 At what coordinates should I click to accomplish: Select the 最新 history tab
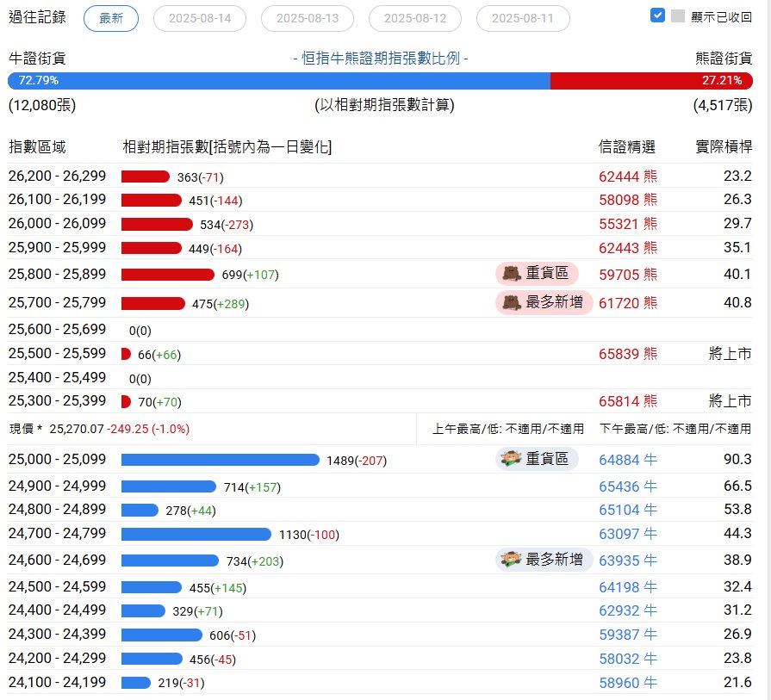pos(111,19)
